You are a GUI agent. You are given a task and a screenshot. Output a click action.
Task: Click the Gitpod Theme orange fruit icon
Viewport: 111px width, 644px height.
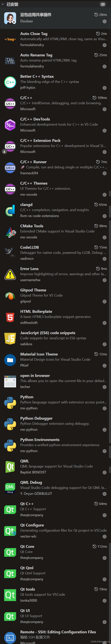pos(10,296)
